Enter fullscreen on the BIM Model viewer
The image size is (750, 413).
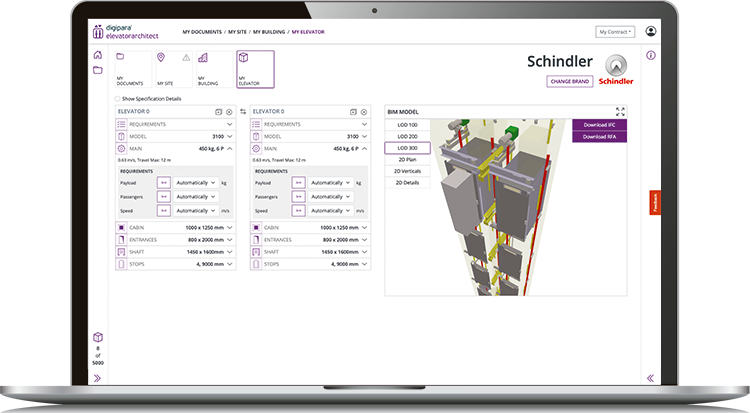620,112
